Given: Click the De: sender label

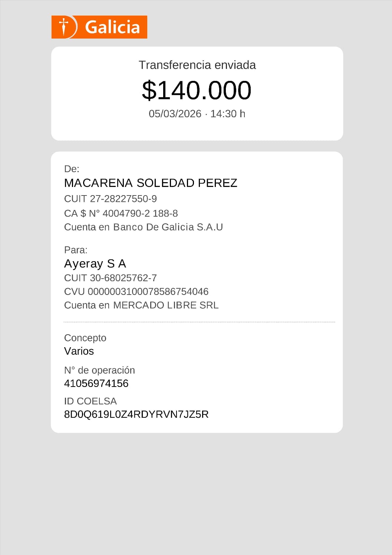Looking at the screenshot, I should 72,169.
